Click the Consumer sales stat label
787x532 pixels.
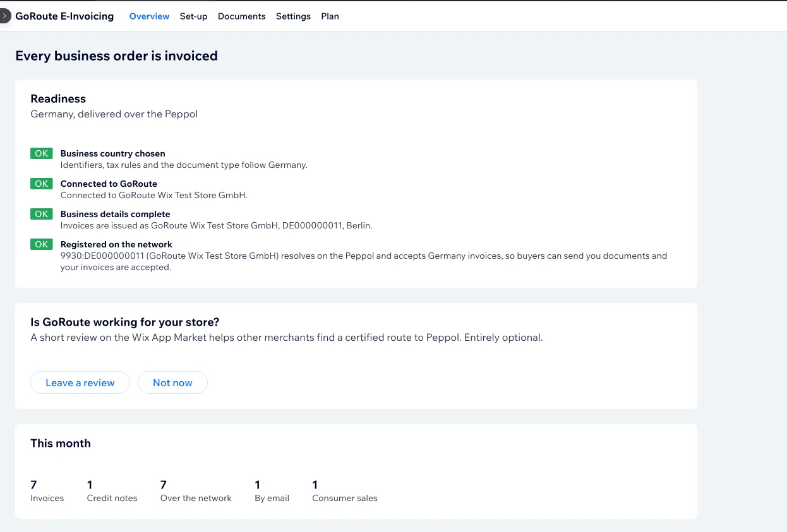(x=345, y=498)
